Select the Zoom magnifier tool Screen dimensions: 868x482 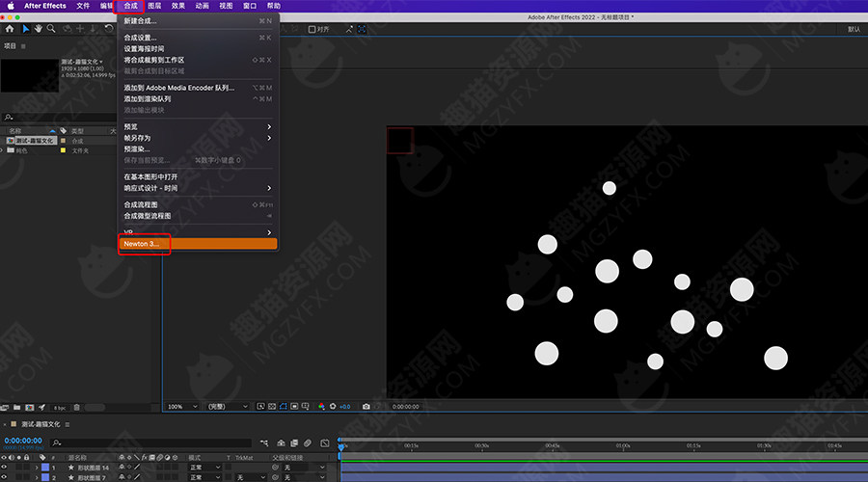click(51, 29)
